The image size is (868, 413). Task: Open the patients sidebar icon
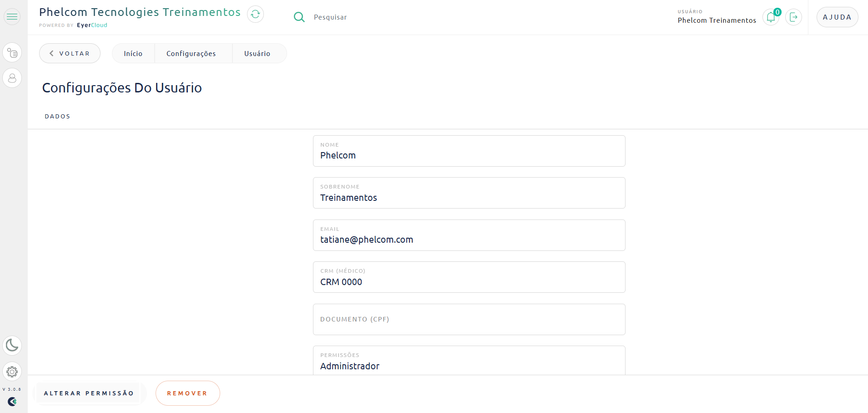coord(12,78)
